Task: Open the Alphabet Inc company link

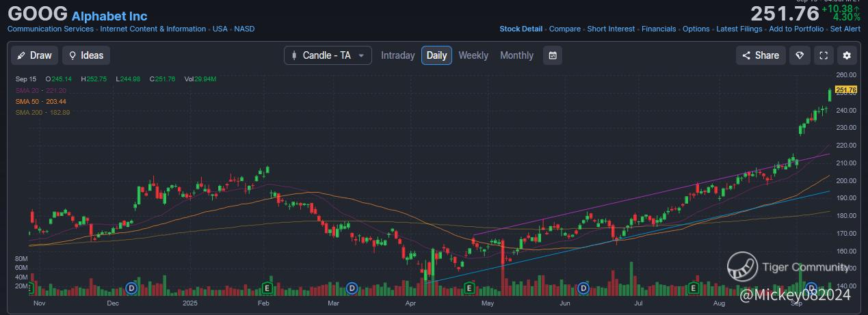Action: pyautogui.click(x=109, y=16)
